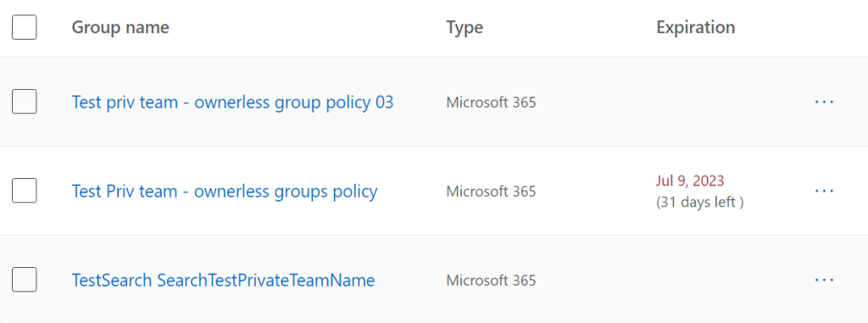Click Microsoft 365 type in ownerless groups policy row
868x323 pixels.
491,192
